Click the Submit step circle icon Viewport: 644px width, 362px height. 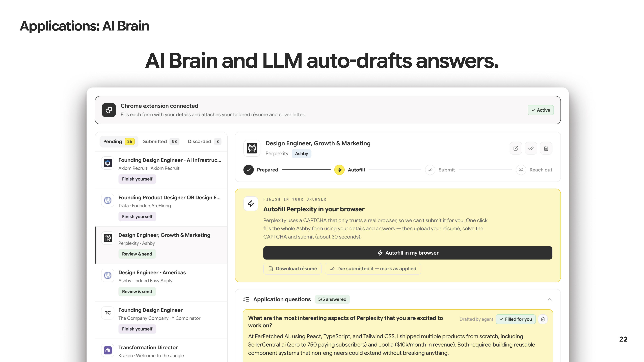[x=430, y=170]
